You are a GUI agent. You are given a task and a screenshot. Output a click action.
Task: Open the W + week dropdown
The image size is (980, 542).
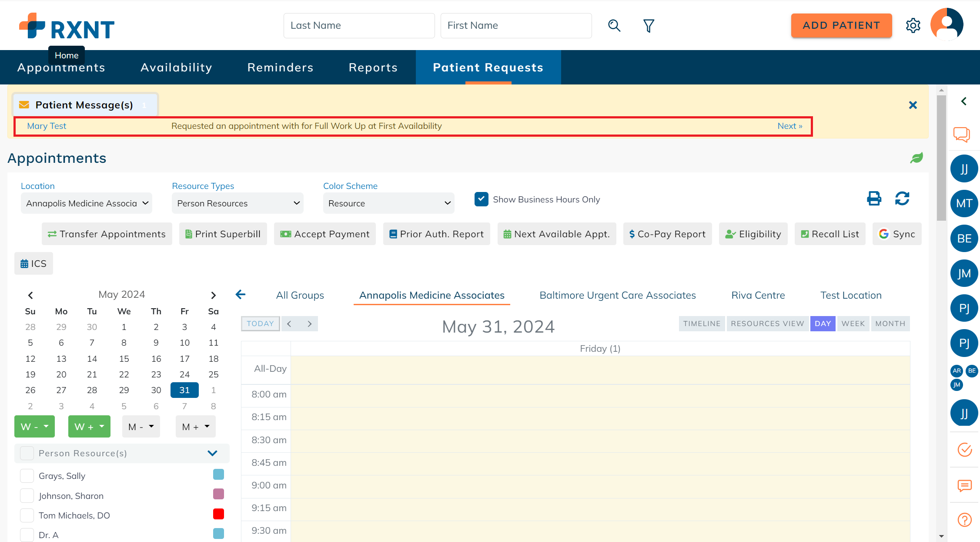[x=89, y=427]
